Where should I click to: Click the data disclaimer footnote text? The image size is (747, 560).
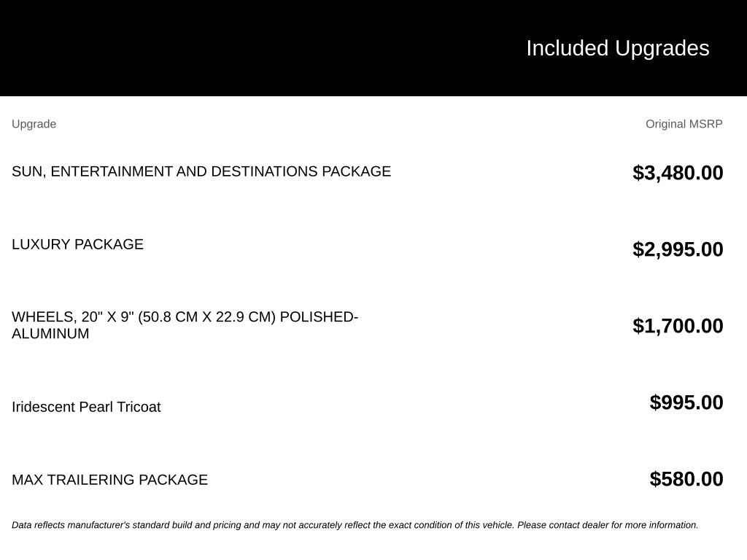[x=355, y=525]
